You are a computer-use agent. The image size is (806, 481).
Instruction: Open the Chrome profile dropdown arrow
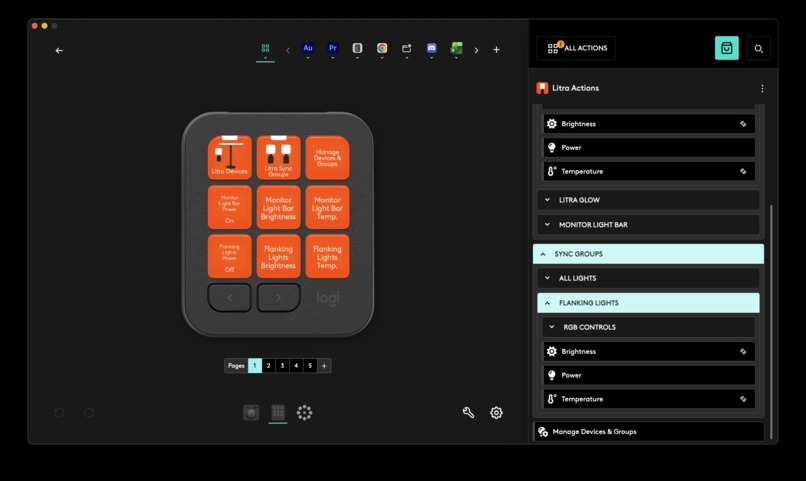point(382,58)
